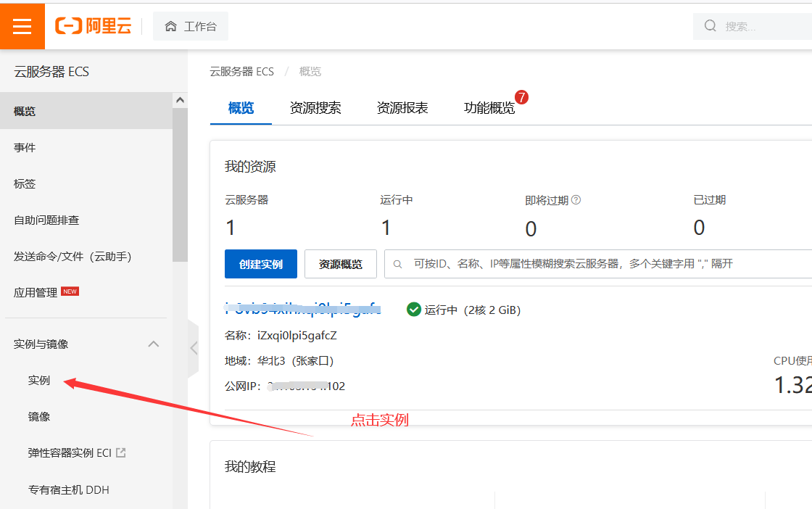Click the 已过期 count value 0
812x509 pixels.
699,228
